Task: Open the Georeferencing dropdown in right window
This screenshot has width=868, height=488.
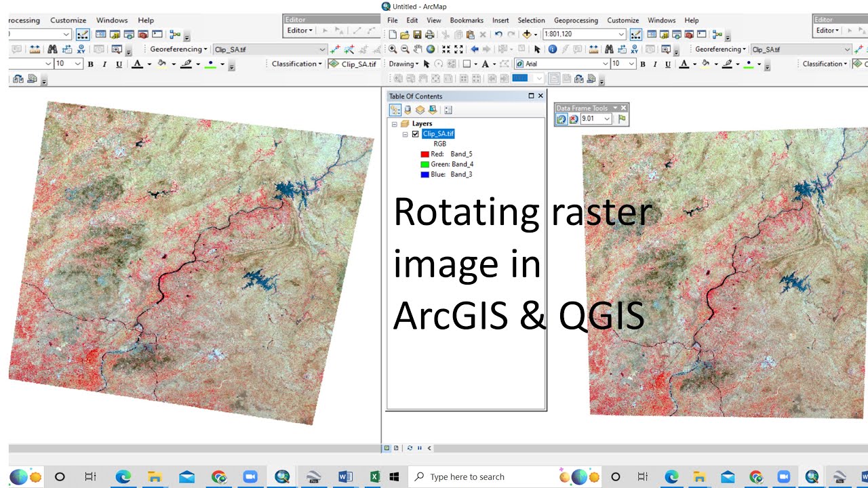Action: click(720, 49)
